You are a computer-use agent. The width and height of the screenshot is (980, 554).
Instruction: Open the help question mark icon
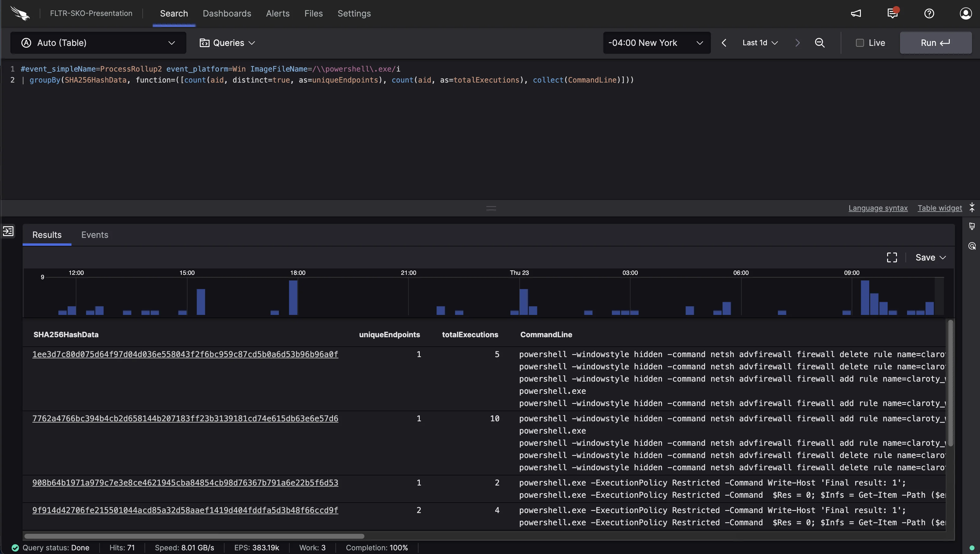[x=929, y=13]
